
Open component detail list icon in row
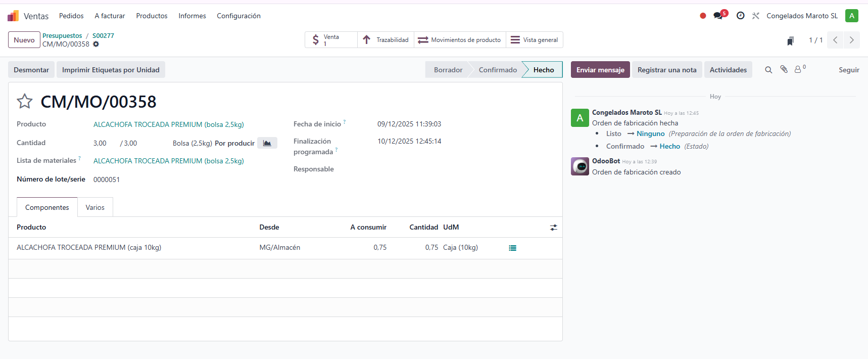(x=512, y=248)
